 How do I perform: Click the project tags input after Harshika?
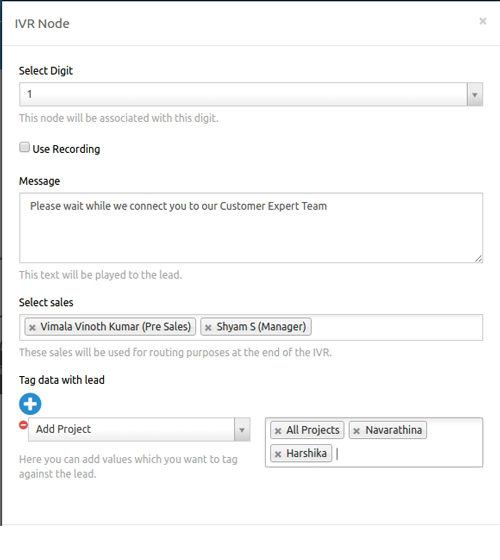(407, 454)
